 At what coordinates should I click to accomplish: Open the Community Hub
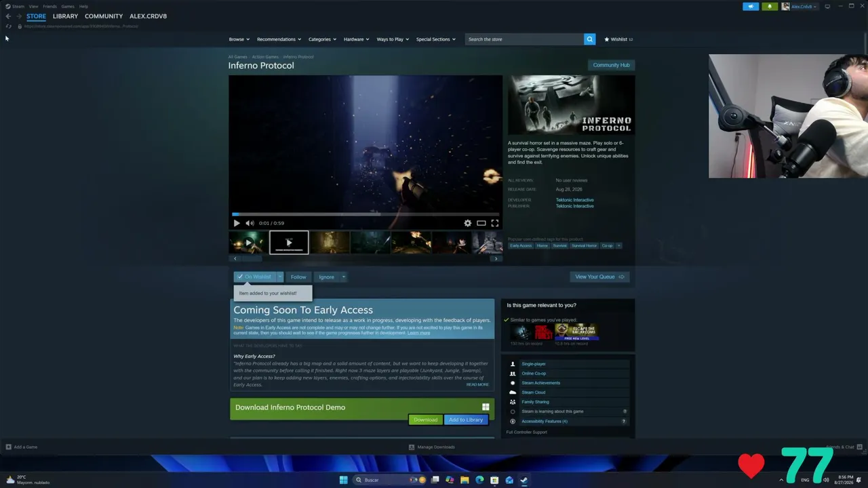(611, 65)
